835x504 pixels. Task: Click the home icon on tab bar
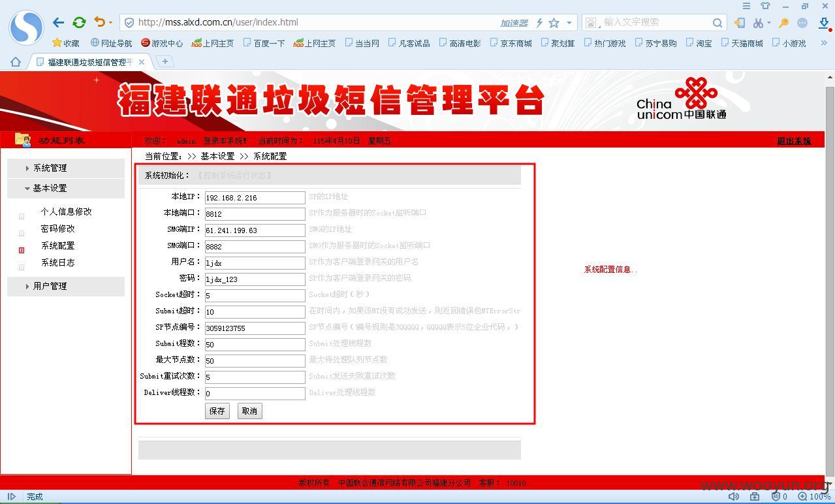coord(16,62)
